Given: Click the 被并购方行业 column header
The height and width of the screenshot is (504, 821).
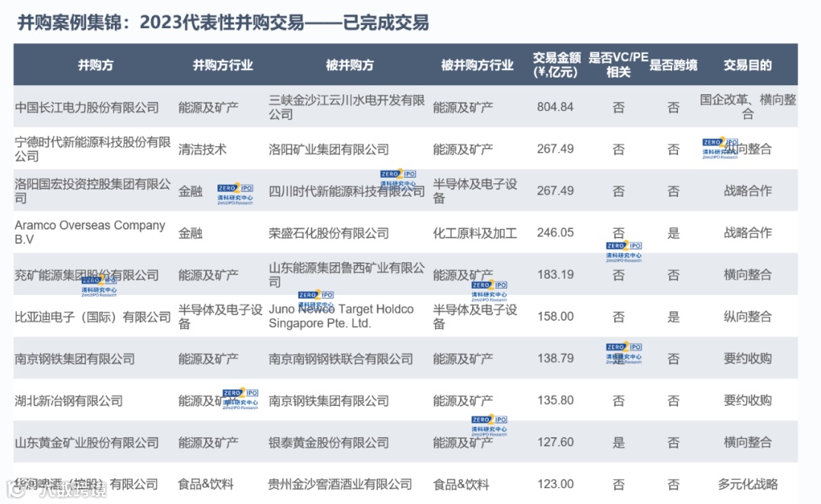Looking at the screenshot, I should (x=477, y=65).
